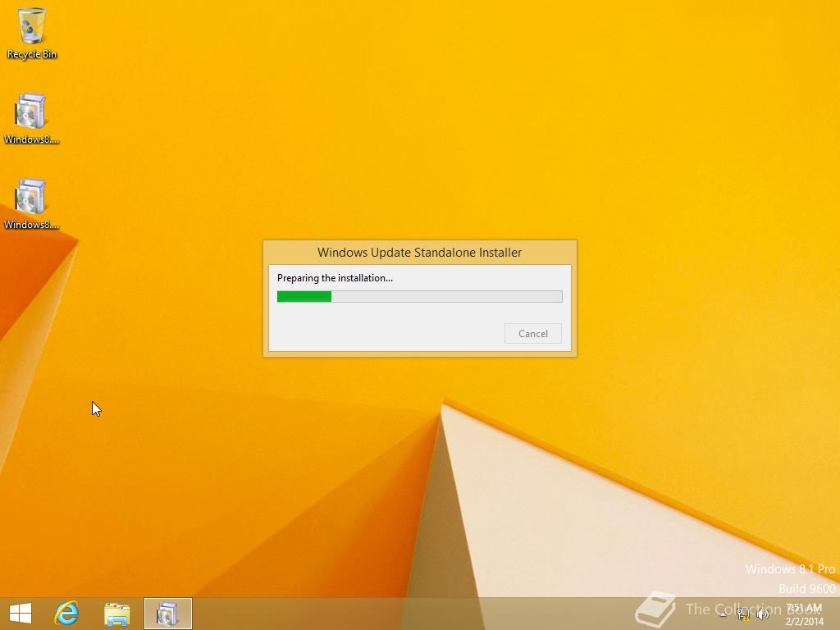Open the network status tray icon
840x630 pixels.
743,614
